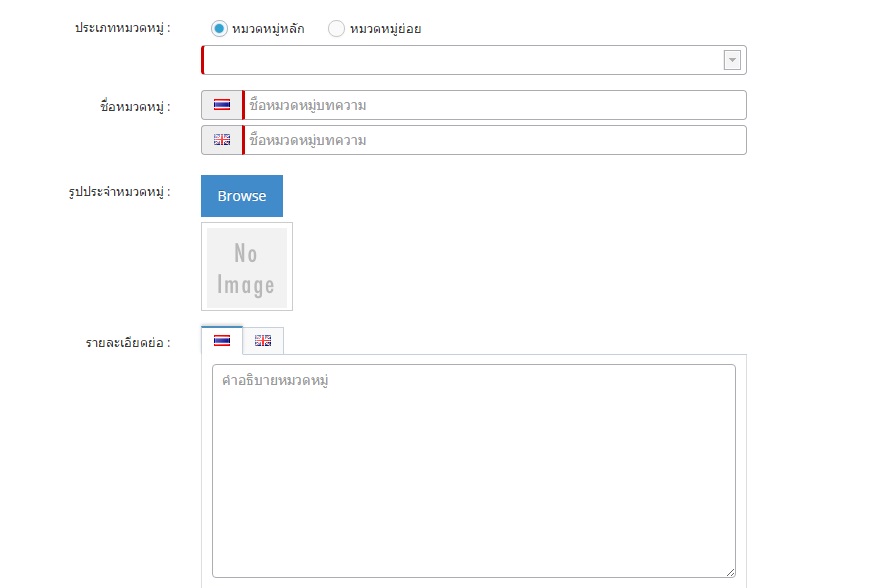
Task: Click the Browse button
Action: (242, 196)
